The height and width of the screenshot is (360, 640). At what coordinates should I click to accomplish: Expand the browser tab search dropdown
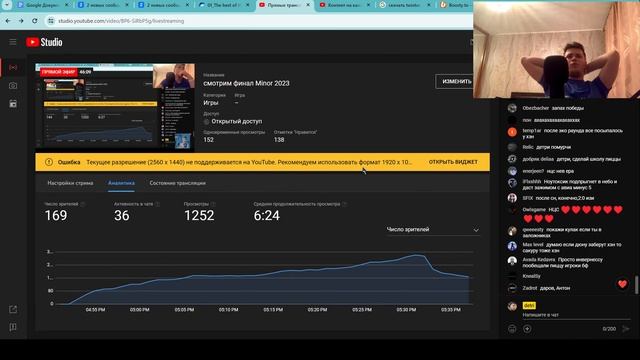(x=7, y=5)
